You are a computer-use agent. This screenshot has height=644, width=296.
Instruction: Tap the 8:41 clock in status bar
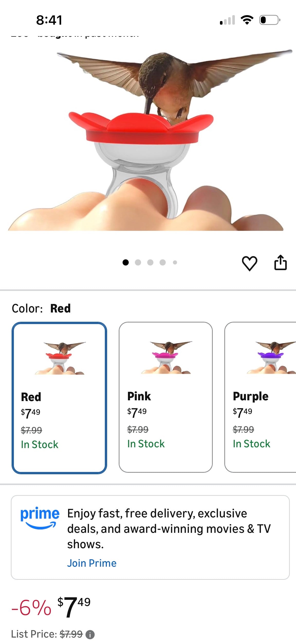pos(49,20)
